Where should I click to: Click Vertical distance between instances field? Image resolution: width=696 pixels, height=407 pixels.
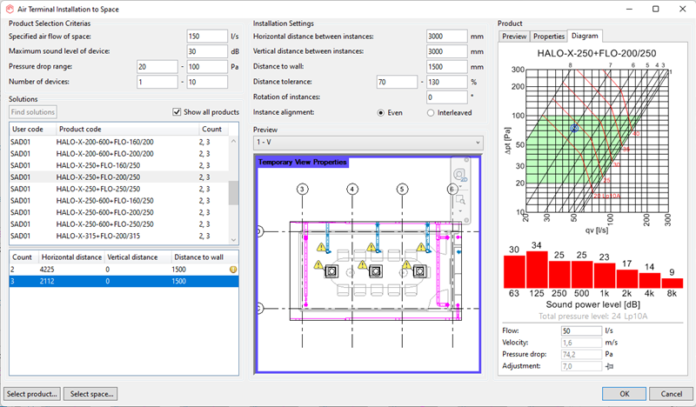pos(447,51)
